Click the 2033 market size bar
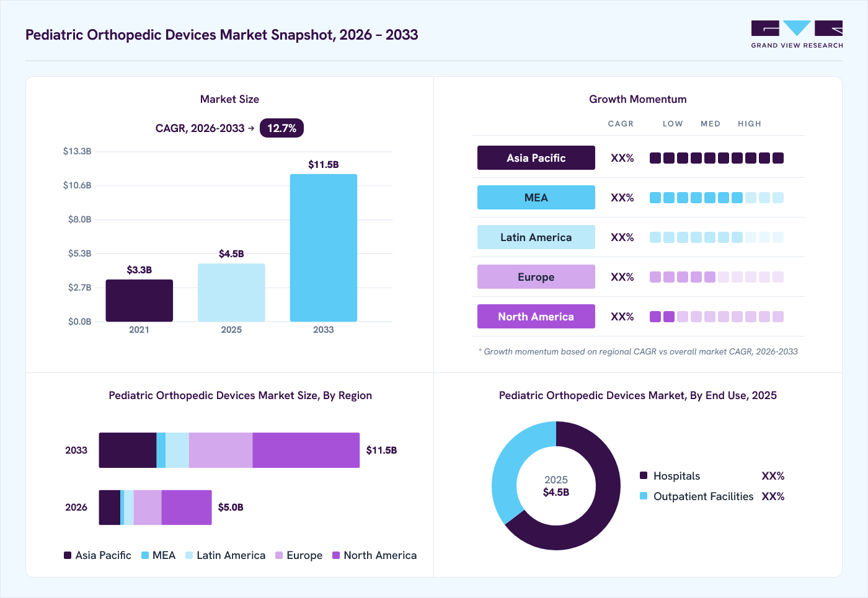 pos(324,248)
